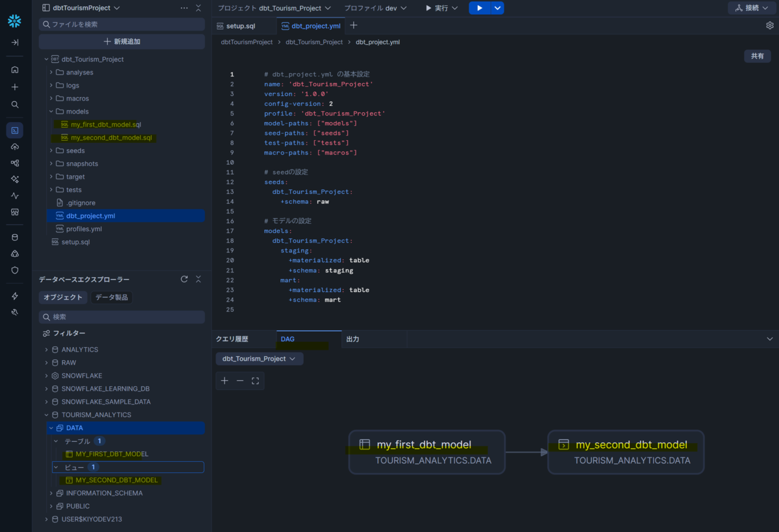Open the Monitoring pulse sidebar icon

[x=15, y=196]
